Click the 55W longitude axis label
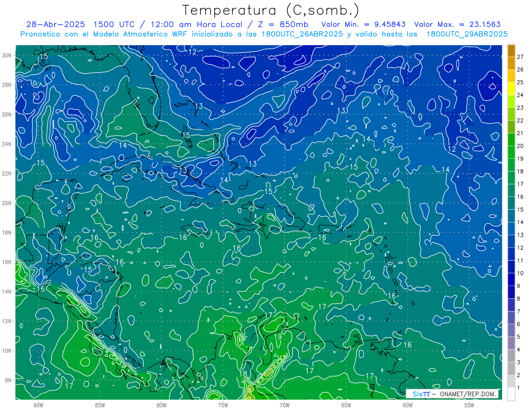532x411 pixels. 469,405
